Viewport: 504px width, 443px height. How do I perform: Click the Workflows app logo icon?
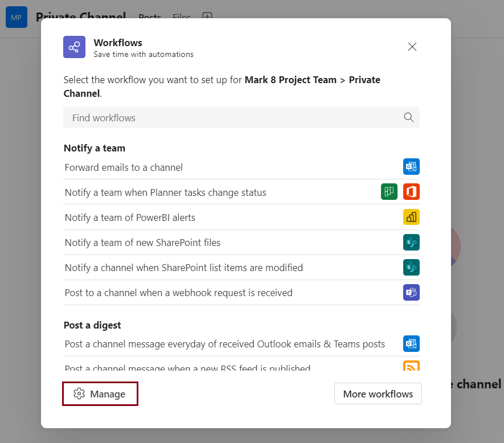(x=74, y=47)
